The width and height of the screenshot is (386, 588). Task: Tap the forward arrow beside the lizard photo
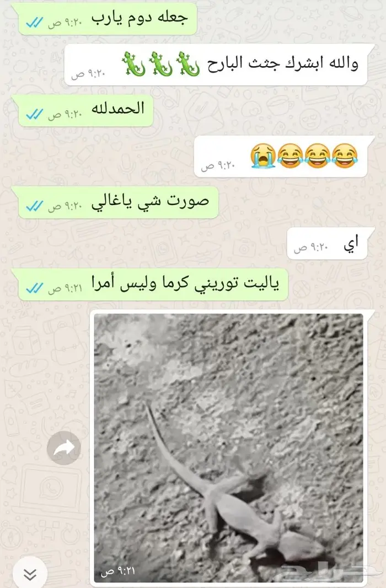tap(64, 447)
